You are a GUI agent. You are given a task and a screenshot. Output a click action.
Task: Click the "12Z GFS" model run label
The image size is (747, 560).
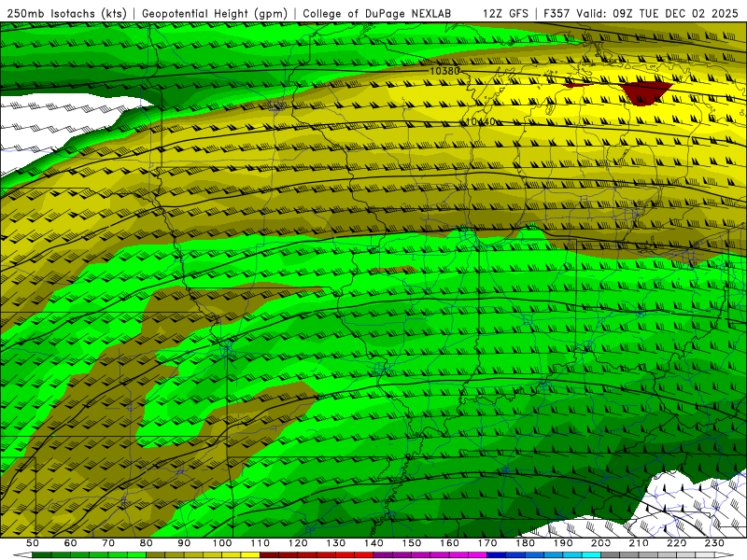coord(505,14)
